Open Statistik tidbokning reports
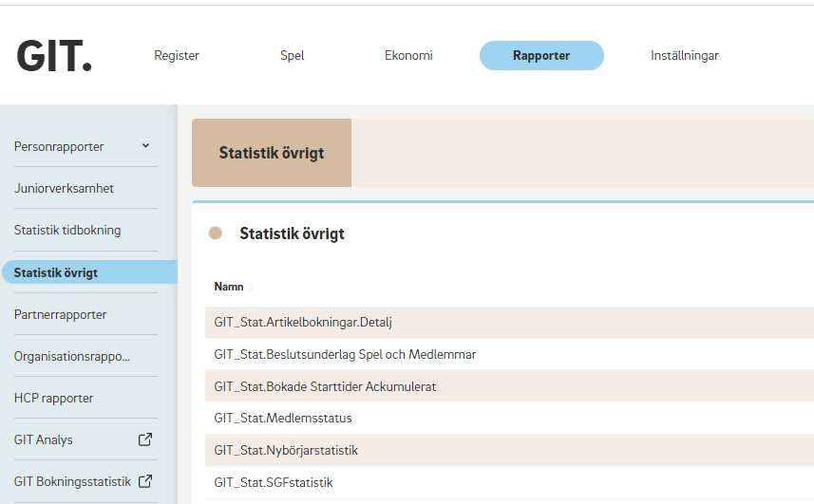The height and width of the screenshot is (504, 814). tap(67, 231)
